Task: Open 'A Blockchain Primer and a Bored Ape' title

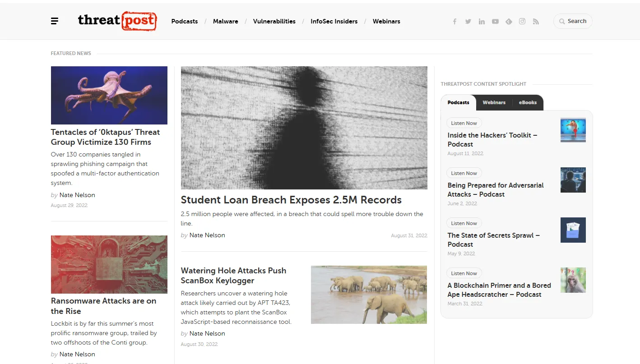Action: [499, 290]
